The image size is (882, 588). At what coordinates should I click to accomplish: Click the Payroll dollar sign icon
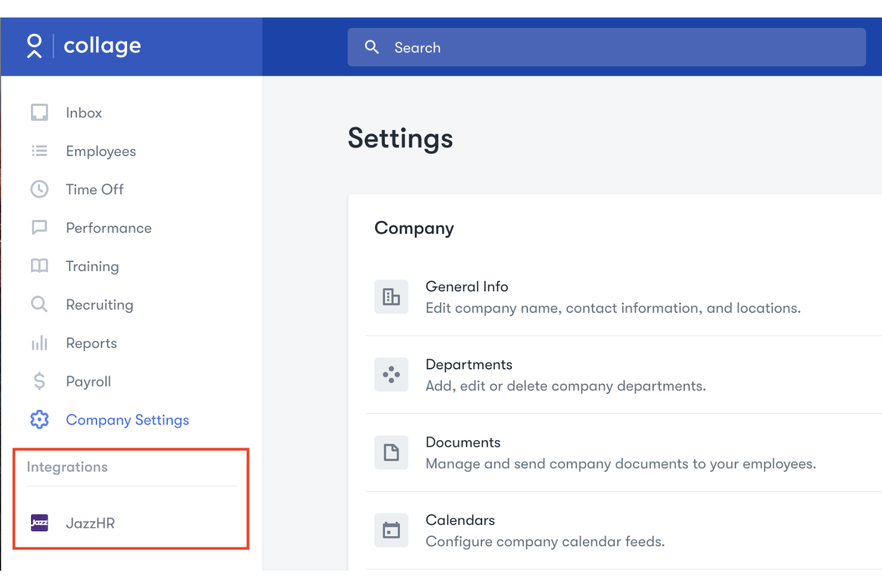pos(39,381)
